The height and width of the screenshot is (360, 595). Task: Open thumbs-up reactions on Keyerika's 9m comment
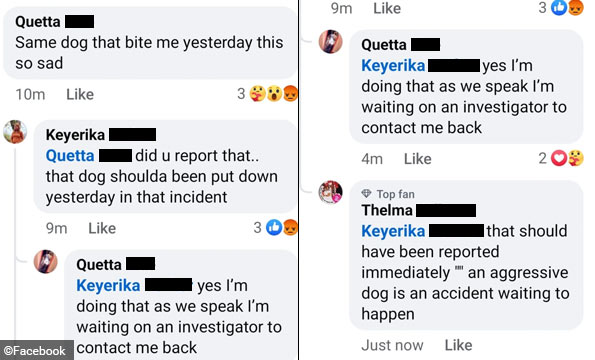(274, 227)
